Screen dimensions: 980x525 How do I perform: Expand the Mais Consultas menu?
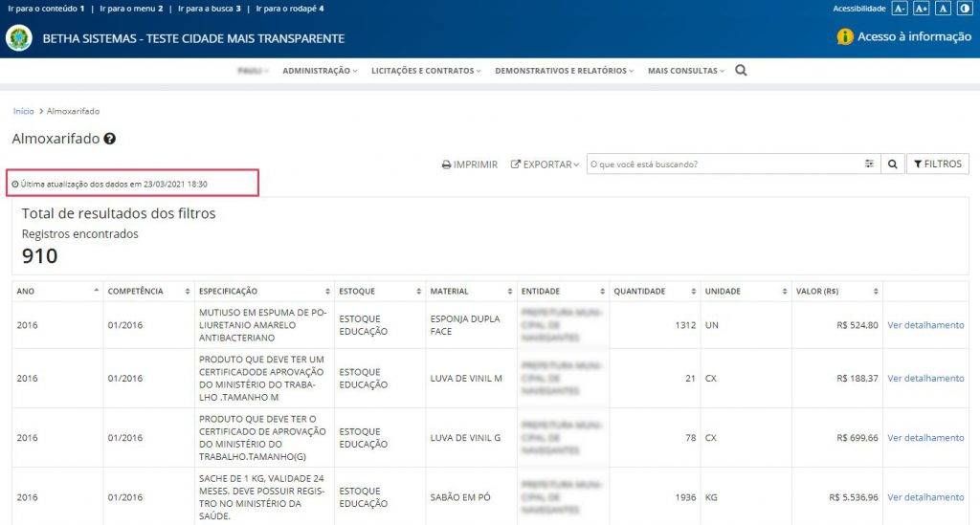tap(685, 71)
